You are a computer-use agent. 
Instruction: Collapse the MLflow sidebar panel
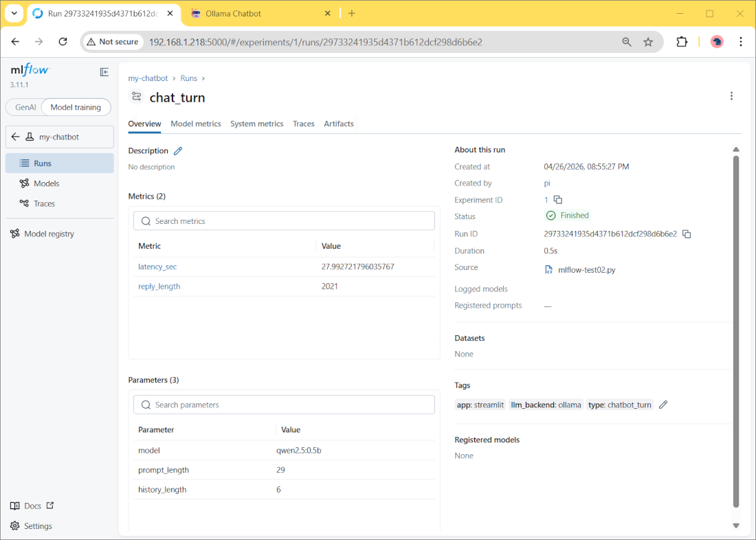pos(104,71)
